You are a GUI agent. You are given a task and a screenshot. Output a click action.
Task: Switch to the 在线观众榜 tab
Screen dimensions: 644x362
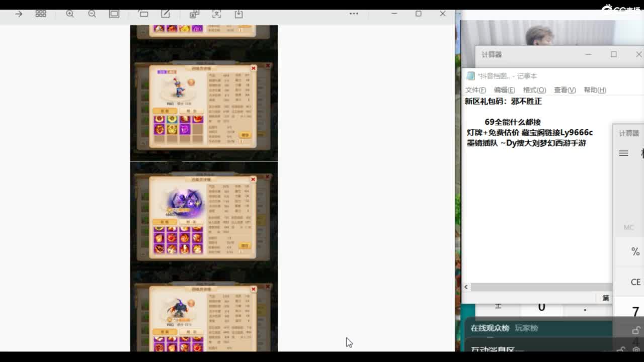click(x=490, y=328)
